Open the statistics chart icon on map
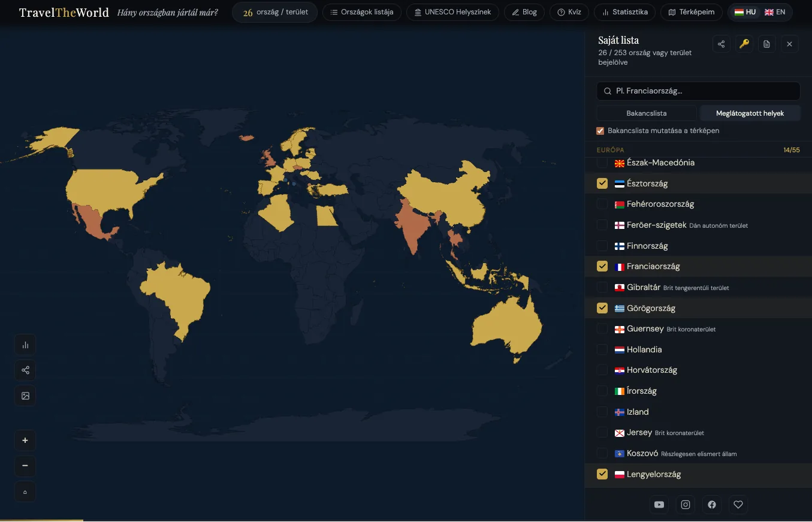The height and width of the screenshot is (522, 812). 25,345
